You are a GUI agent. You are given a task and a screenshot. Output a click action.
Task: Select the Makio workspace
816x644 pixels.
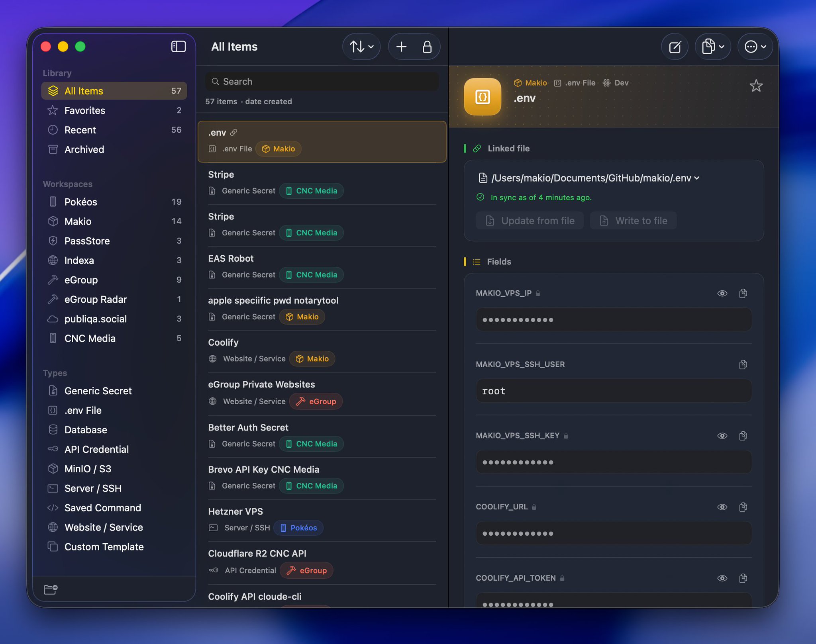coord(114,221)
